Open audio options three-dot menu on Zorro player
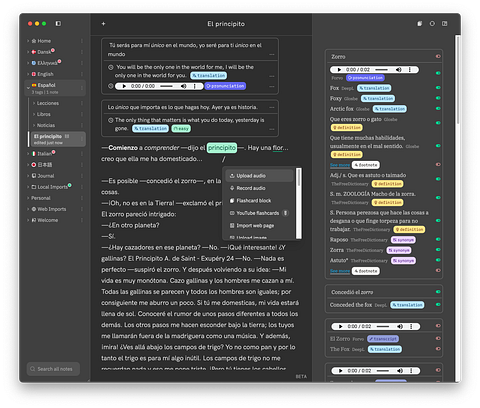The height and width of the screenshot is (408, 480). [409, 70]
